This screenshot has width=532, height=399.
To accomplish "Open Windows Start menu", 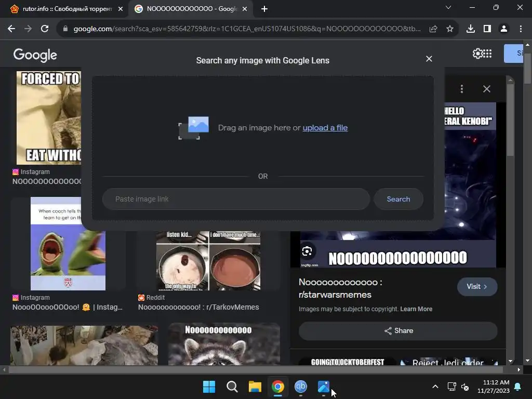I will [209, 387].
